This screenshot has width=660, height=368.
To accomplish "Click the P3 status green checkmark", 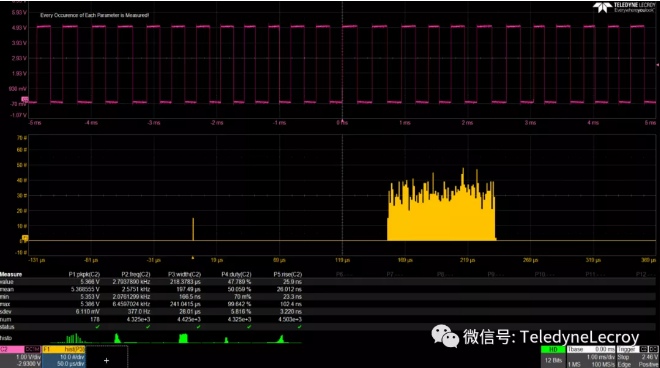I will pos(198,327).
